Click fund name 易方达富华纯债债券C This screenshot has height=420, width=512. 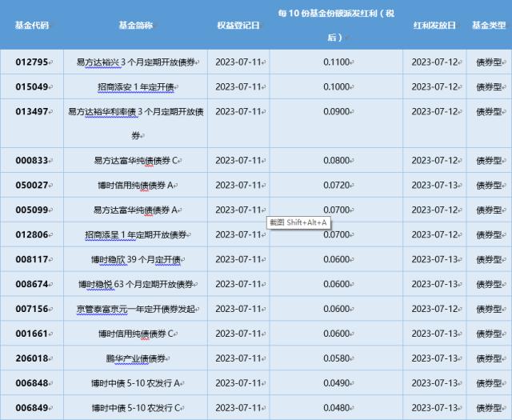tap(135, 161)
